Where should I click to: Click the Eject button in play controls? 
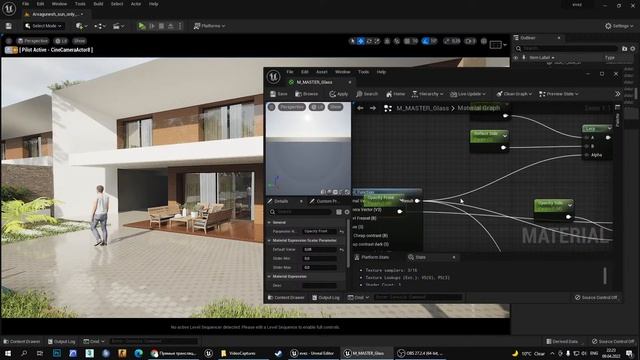click(x=171, y=26)
